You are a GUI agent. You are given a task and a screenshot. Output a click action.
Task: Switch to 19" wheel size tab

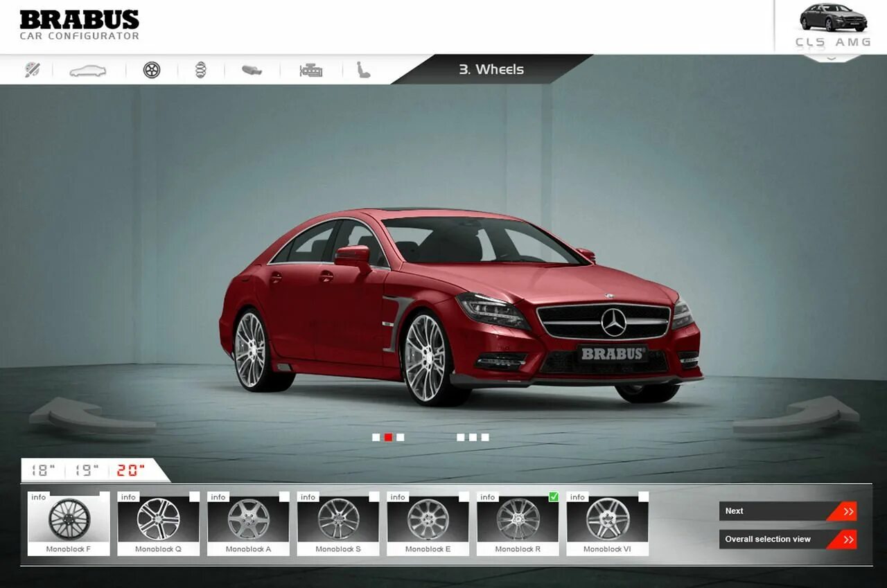(87, 470)
